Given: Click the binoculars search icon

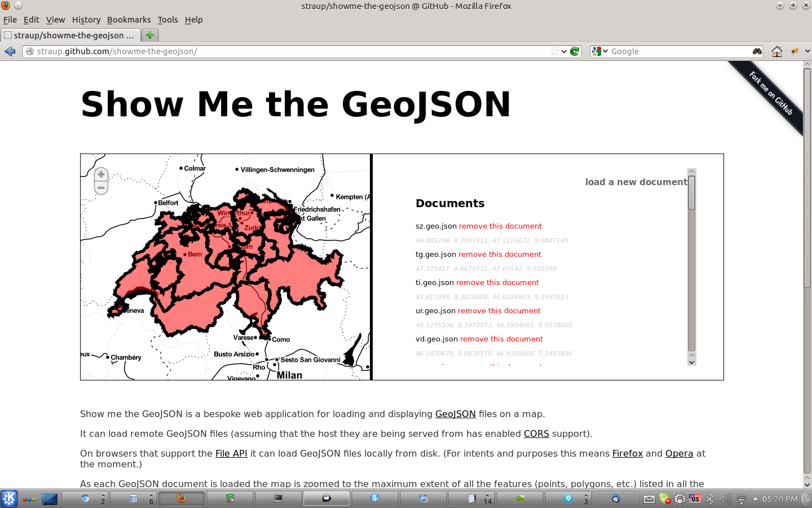Looking at the screenshot, I should 757,51.
